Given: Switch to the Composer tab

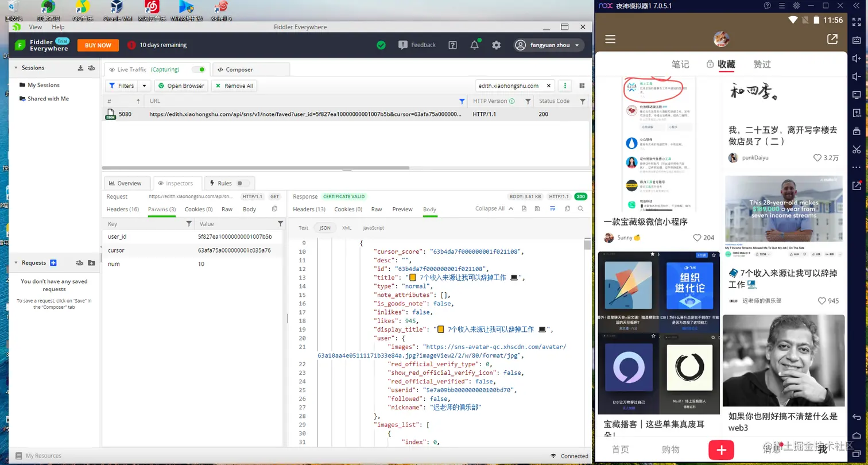Looking at the screenshot, I should click(x=251, y=69).
